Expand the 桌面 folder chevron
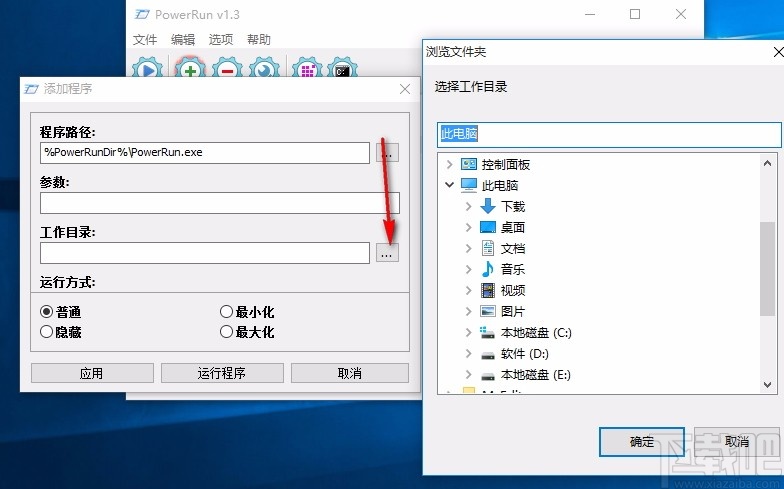The width and height of the screenshot is (784, 489). click(x=468, y=227)
